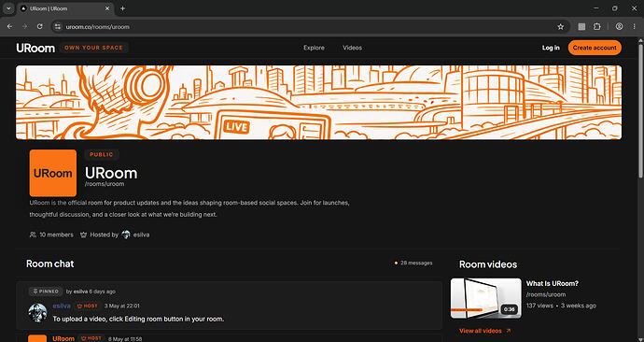Image resolution: width=644 pixels, height=342 pixels.
Task: Open site information icon in address bar
Action: coord(58,27)
